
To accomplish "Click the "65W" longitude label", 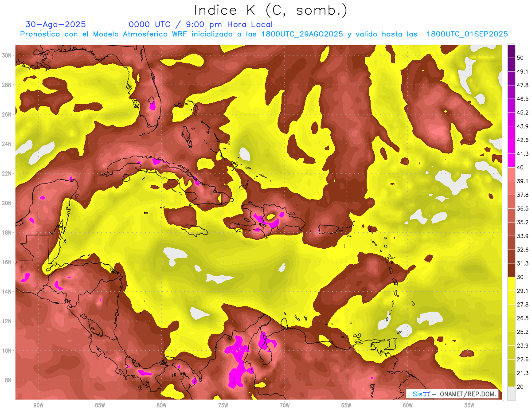I will [x=346, y=405].
